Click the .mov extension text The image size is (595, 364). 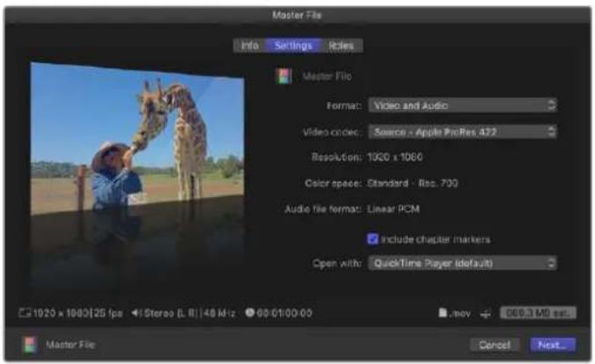(x=459, y=314)
